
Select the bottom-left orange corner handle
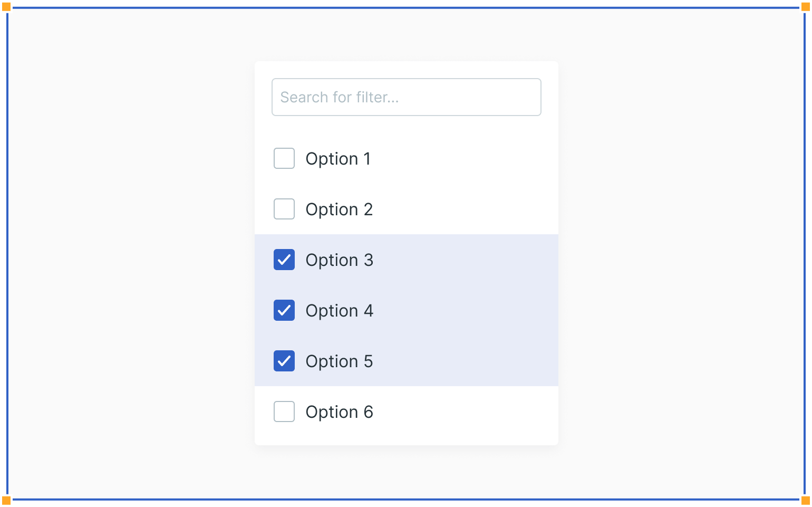(x=6, y=500)
